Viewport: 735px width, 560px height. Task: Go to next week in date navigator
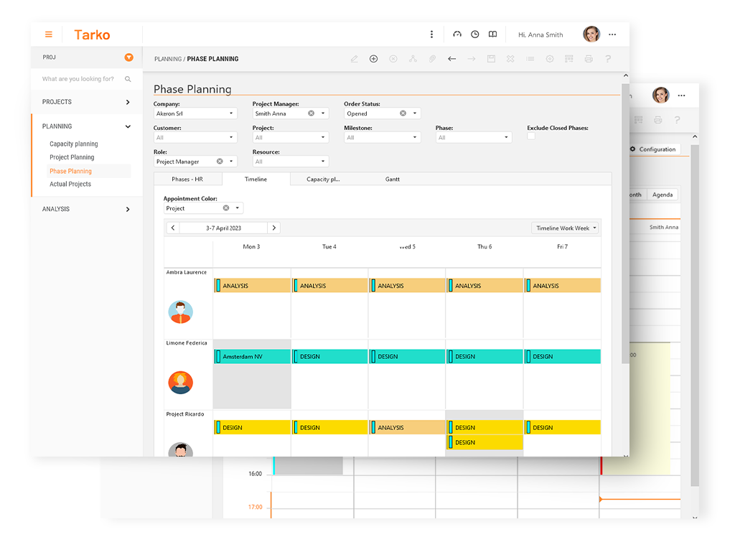point(273,228)
